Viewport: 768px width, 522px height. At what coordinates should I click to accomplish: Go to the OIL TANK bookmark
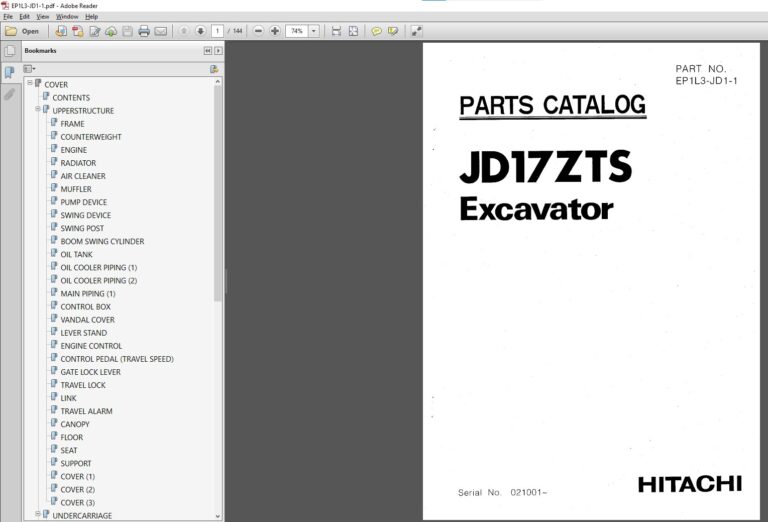coord(76,254)
